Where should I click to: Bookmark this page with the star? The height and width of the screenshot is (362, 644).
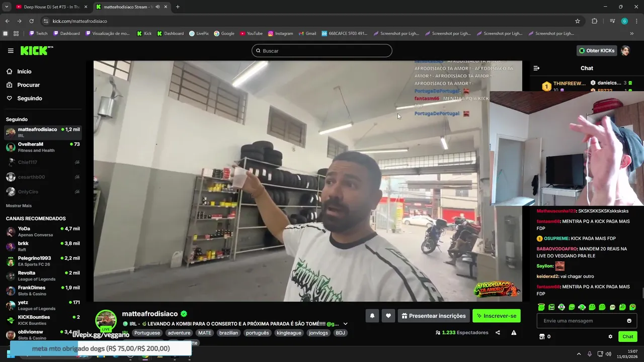[x=578, y=21]
